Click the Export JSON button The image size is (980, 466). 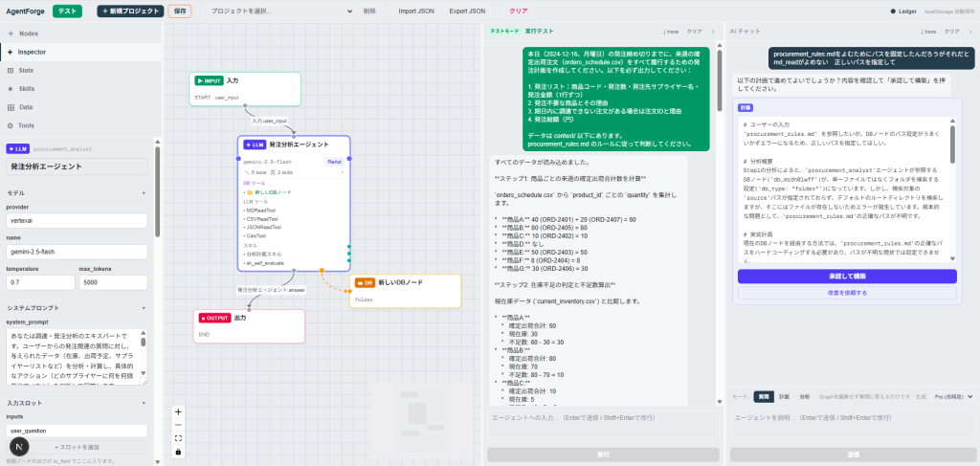click(467, 11)
